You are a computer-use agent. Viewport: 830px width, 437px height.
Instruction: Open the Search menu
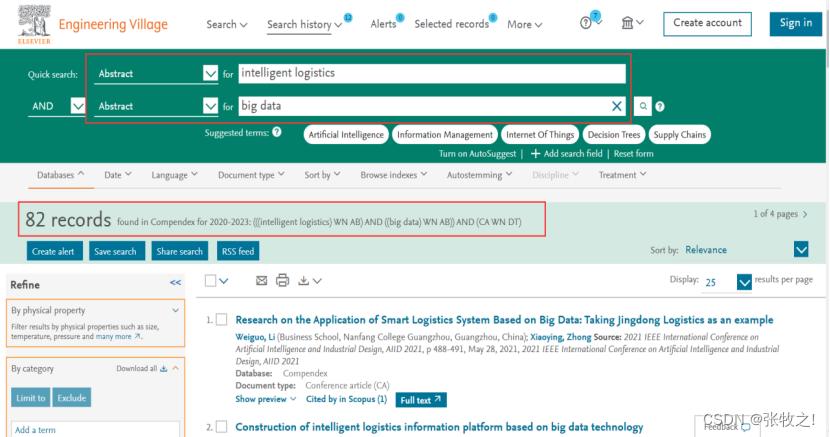227,24
